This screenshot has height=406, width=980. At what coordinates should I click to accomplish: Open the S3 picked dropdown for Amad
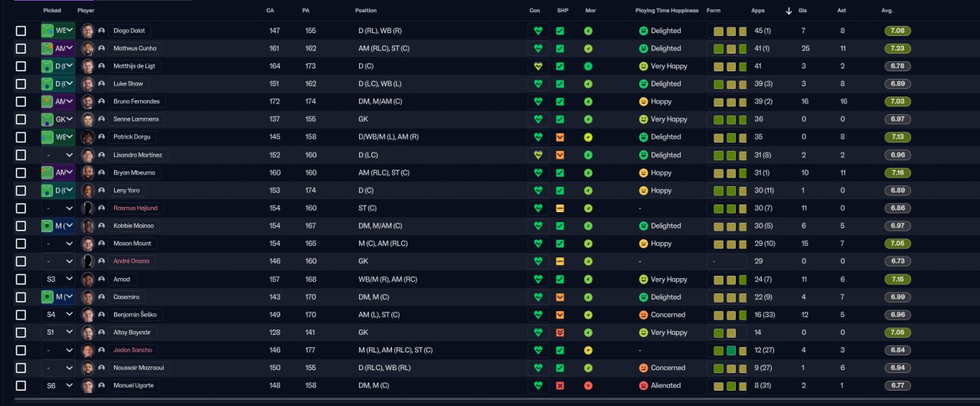click(x=58, y=279)
